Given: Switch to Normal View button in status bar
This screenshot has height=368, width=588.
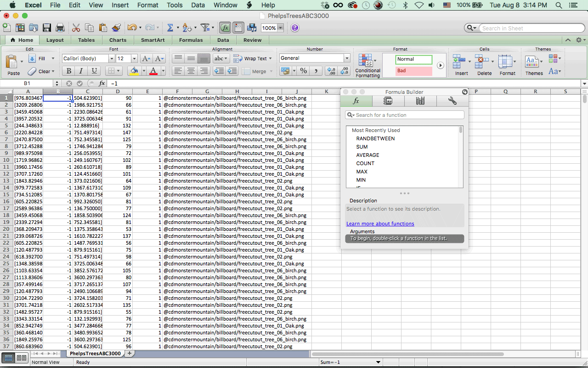Looking at the screenshot, I should point(8,358).
